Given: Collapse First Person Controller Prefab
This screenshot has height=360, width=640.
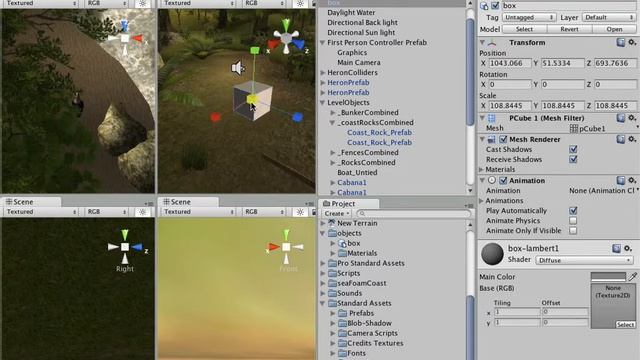Looking at the screenshot, I should click(x=322, y=42).
